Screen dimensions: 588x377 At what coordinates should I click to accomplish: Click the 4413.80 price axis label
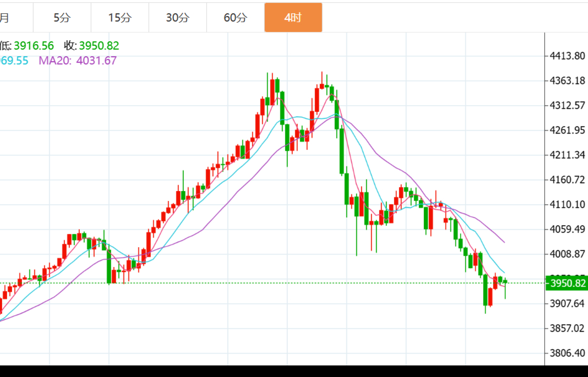point(567,56)
